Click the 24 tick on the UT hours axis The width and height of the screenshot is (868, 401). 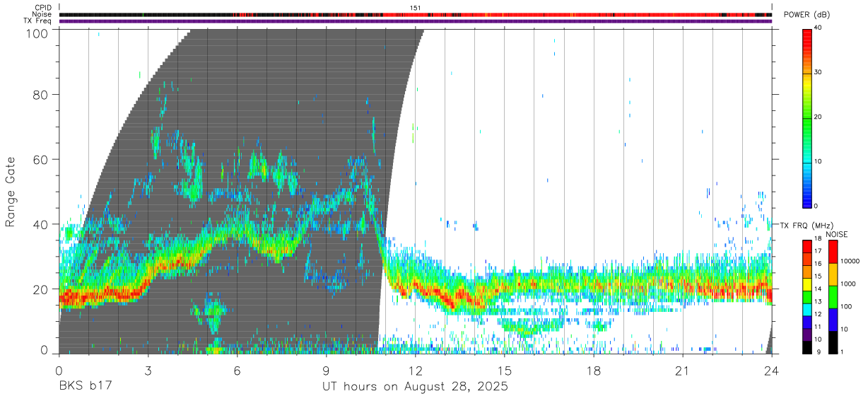772,371
